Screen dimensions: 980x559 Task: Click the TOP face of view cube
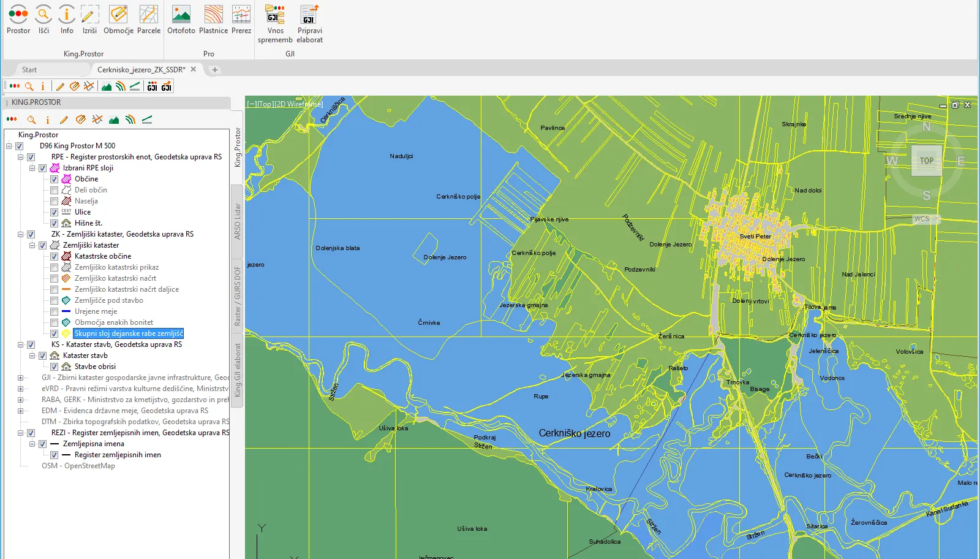(x=926, y=161)
